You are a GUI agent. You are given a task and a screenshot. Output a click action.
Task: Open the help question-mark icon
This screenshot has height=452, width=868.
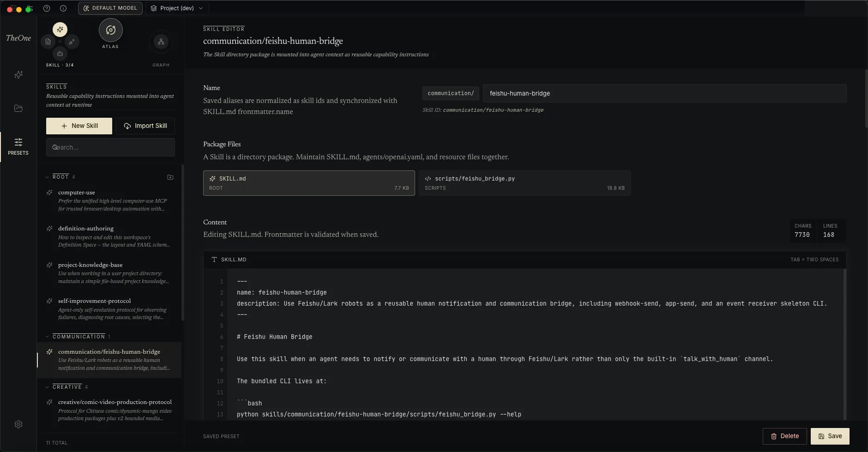pyautogui.click(x=47, y=8)
